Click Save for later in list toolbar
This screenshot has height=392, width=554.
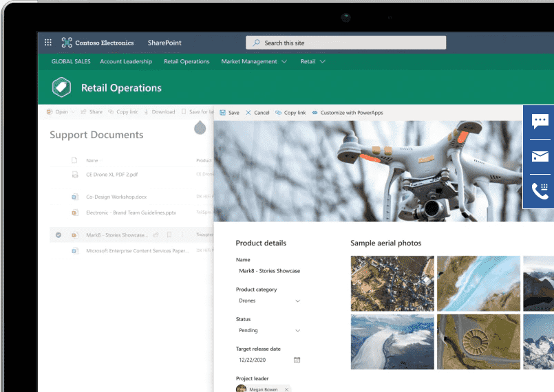(x=198, y=112)
